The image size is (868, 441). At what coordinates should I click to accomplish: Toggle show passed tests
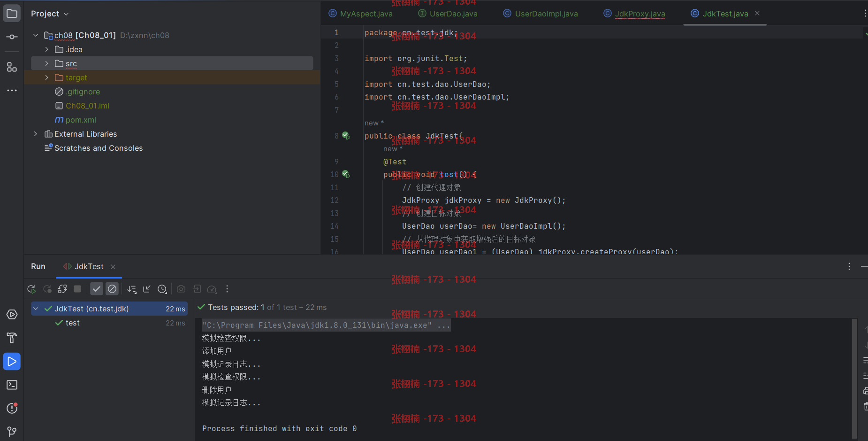click(97, 289)
